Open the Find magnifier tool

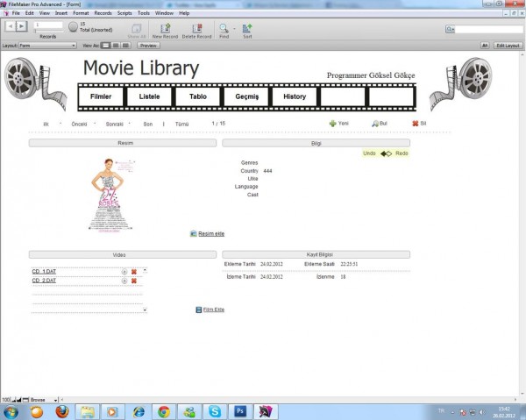[224, 28]
